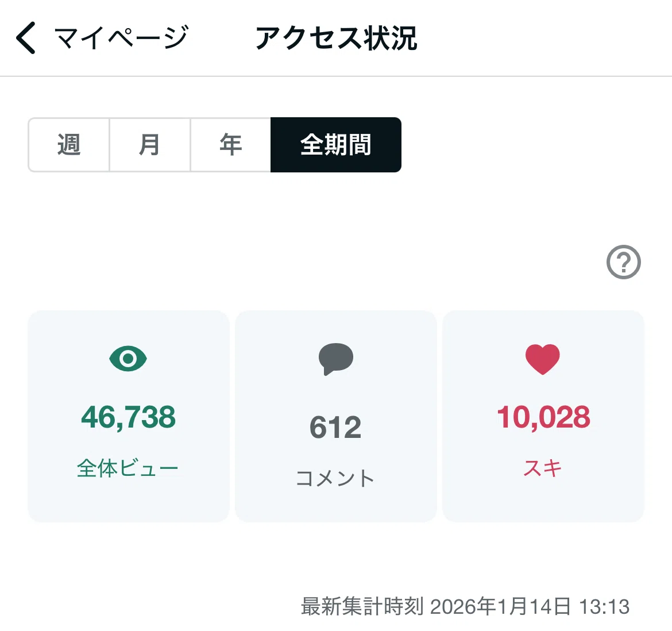Click the comment statistics card
Image resolution: width=672 pixels, height=631 pixels.
point(336,416)
